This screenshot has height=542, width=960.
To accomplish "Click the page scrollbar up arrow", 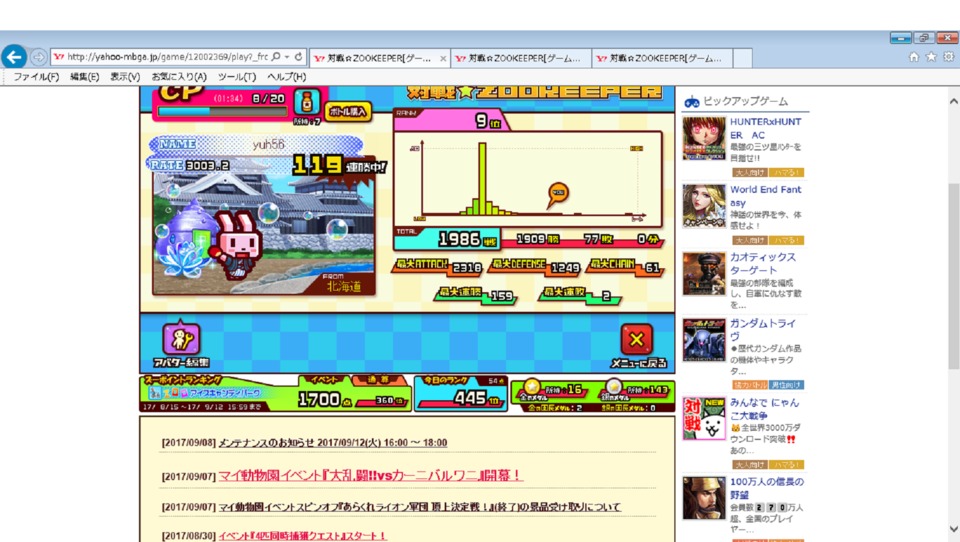I will 953,101.
